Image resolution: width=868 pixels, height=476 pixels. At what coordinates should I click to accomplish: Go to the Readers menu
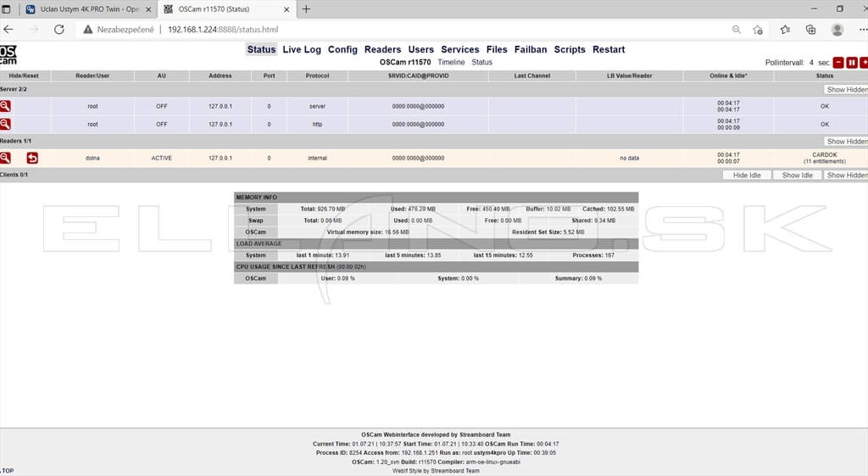tap(382, 49)
